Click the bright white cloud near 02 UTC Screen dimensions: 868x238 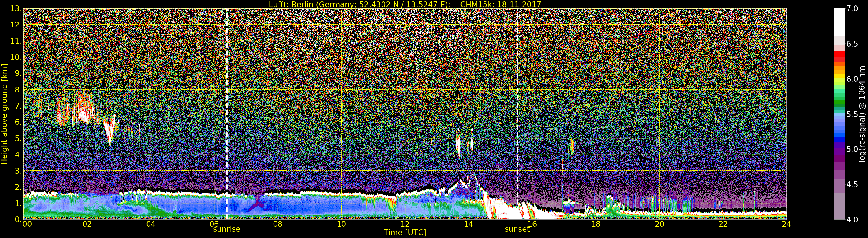pyautogui.click(x=82, y=116)
